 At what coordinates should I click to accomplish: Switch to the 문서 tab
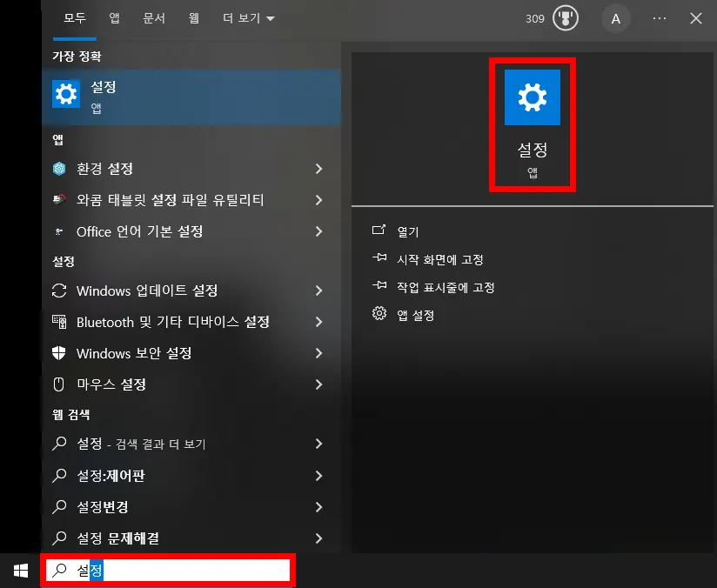pos(154,18)
